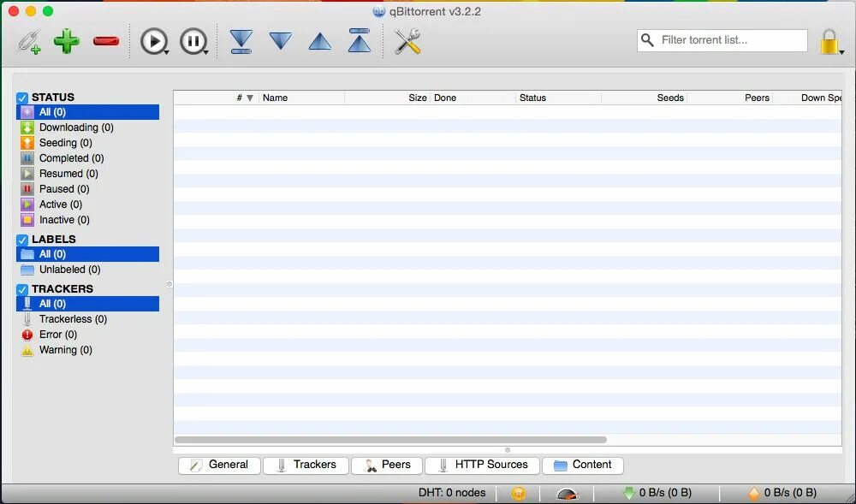Click the Pause toolbar button

point(192,41)
